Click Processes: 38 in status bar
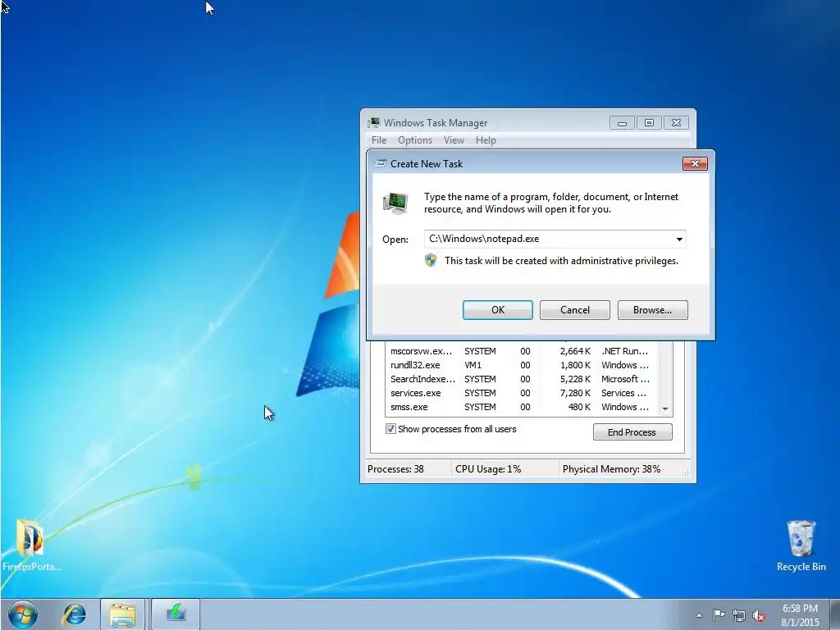This screenshot has width=840, height=630. [396, 469]
